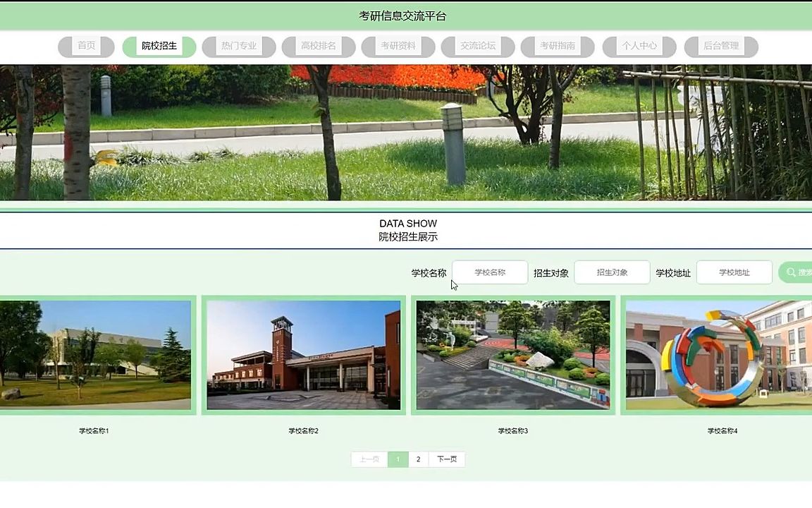Click the 学校名称2 caption link
This screenshot has width=812, height=508.
click(x=302, y=430)
